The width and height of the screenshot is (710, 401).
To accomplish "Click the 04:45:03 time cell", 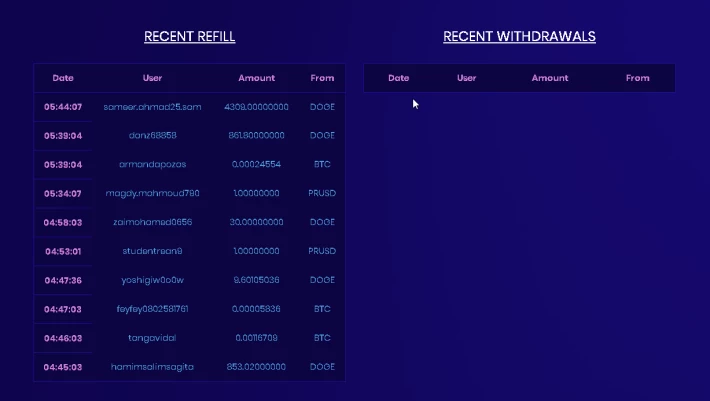I will [x=63, y=368].
